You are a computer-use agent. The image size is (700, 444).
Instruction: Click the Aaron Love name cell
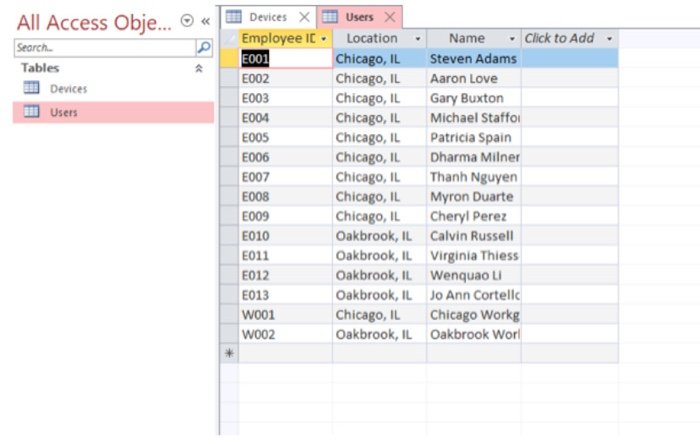(x=474, y=79)
